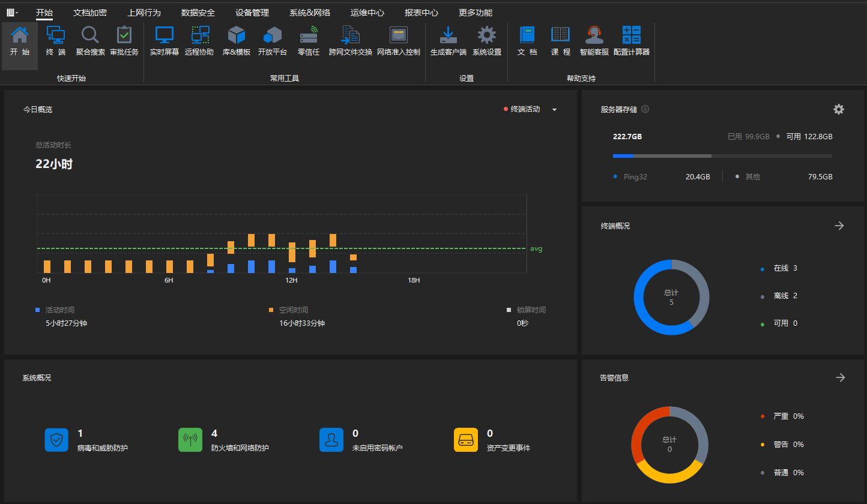Open 聚合搜索 search tool
The height and width of the screenshot is (504, 867).
tap(91, 35)
